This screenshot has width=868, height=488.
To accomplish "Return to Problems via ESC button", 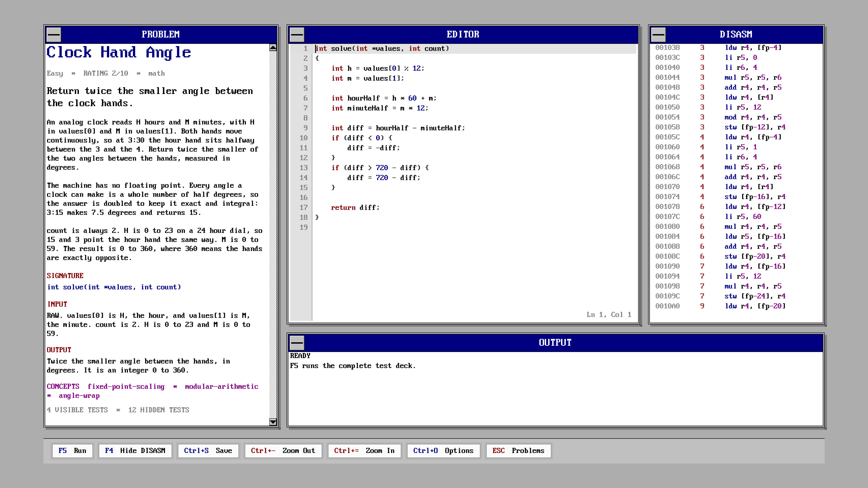I will pos(519,451).
